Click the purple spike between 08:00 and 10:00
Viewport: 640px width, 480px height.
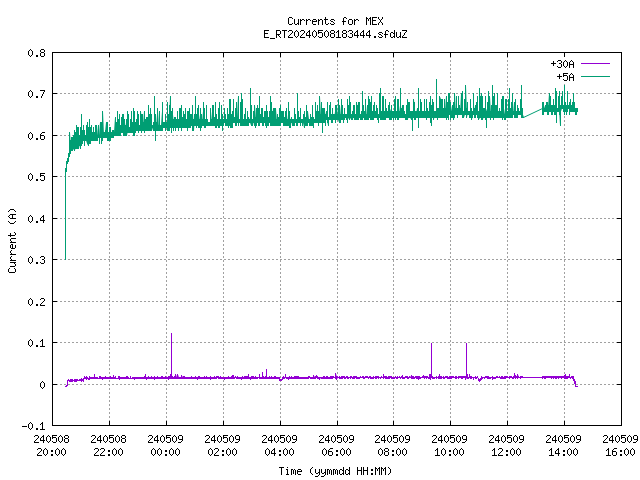(x=431, y=359)
